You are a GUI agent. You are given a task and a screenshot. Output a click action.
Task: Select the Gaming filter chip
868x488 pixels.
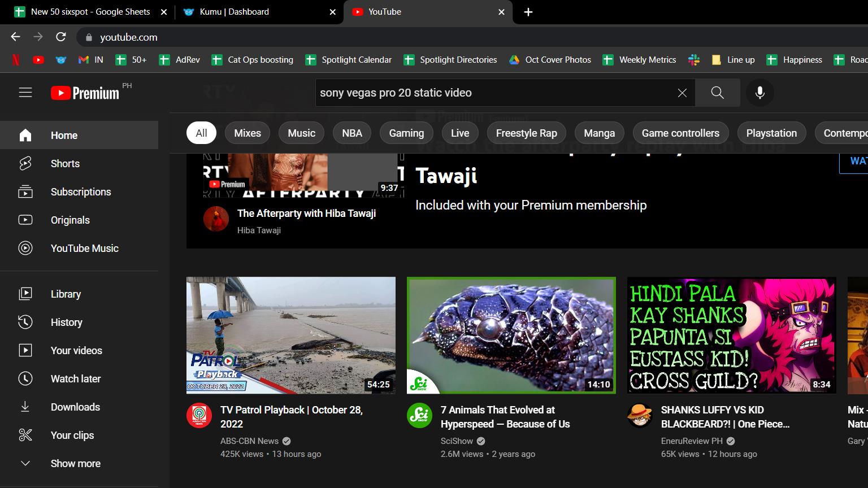point(406,133)
